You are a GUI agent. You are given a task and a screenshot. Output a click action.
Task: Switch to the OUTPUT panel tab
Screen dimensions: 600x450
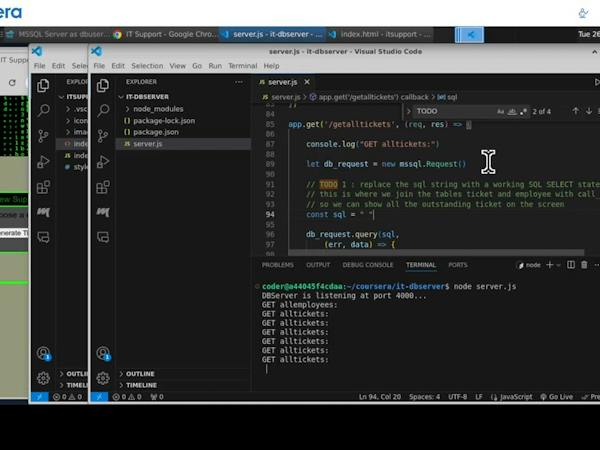[318, 265]
